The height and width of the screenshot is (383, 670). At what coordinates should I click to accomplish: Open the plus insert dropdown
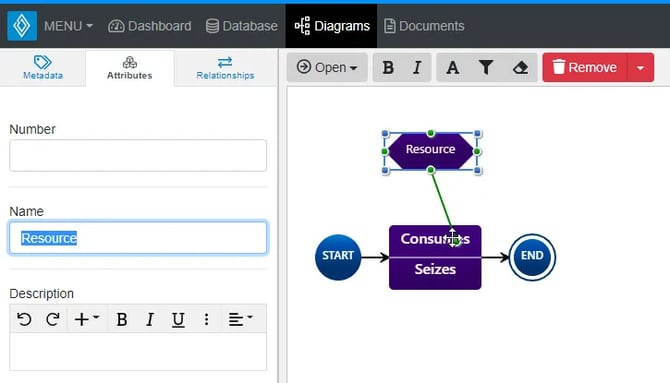[87, 319]
